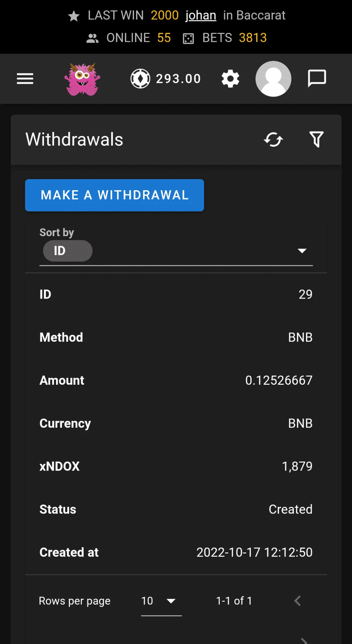Open the hamburger navigation menu
Screen dimensions: 352x644
click(x=25, y=79)
